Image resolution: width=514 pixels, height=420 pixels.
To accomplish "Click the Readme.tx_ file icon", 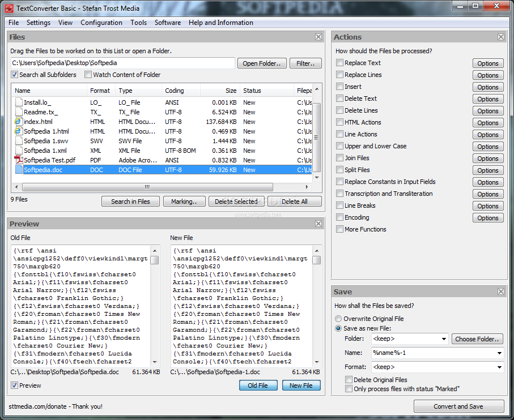I will [19, 112].
